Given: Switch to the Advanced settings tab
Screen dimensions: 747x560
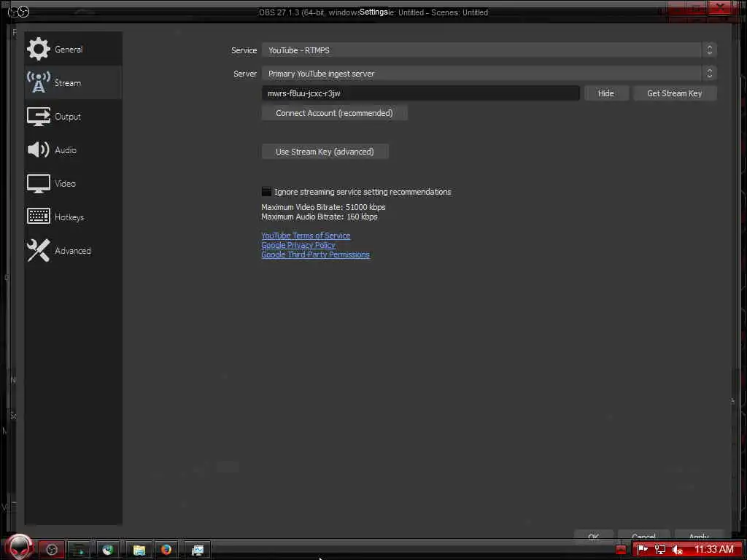Looking at the screenshot, I should click(x=74, y=250).
